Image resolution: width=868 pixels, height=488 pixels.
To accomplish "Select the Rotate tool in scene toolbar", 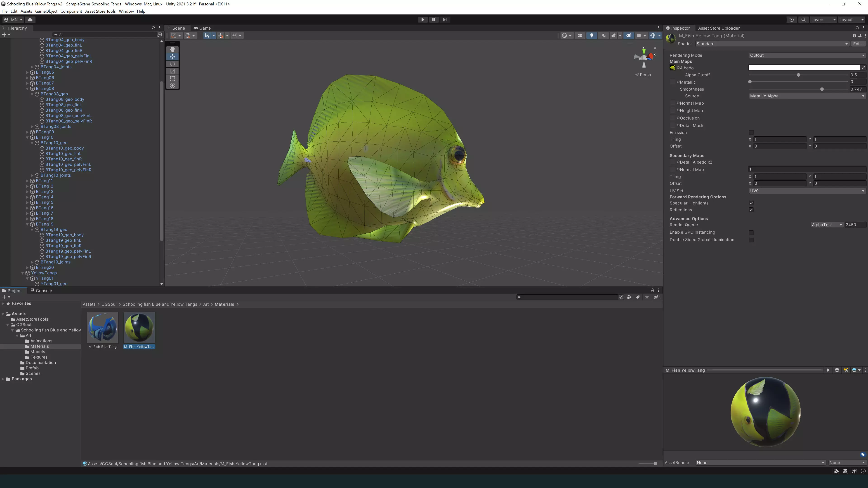I will [172, 64].
